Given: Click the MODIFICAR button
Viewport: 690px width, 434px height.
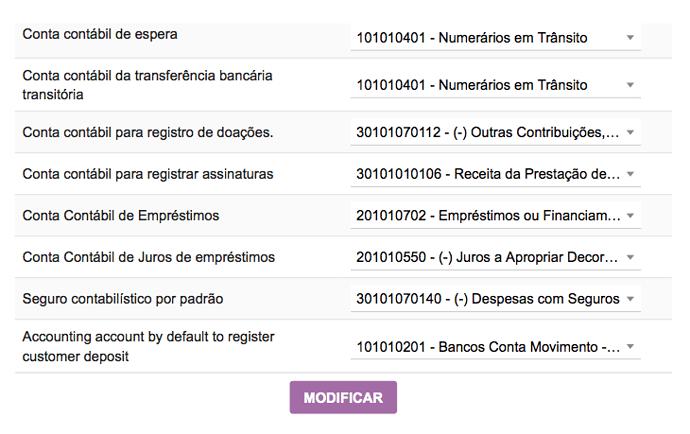Looking at the screenshot, I should pos(343,397).
